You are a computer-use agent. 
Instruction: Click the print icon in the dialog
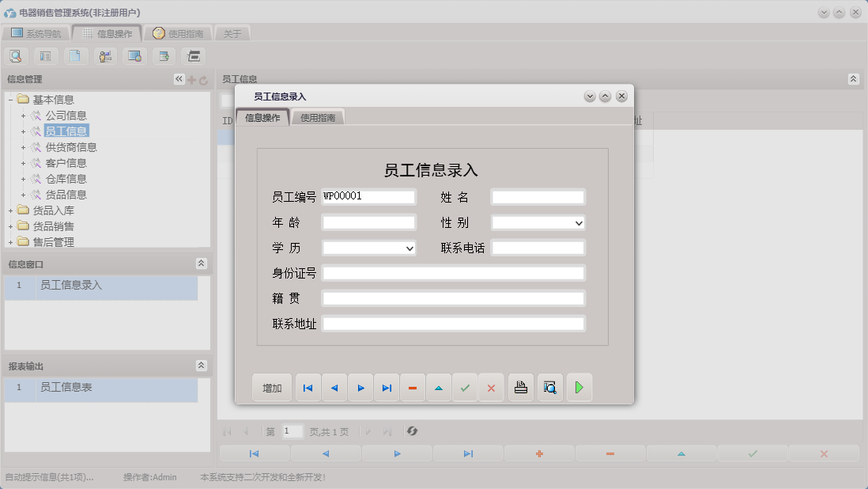[520, 387]
